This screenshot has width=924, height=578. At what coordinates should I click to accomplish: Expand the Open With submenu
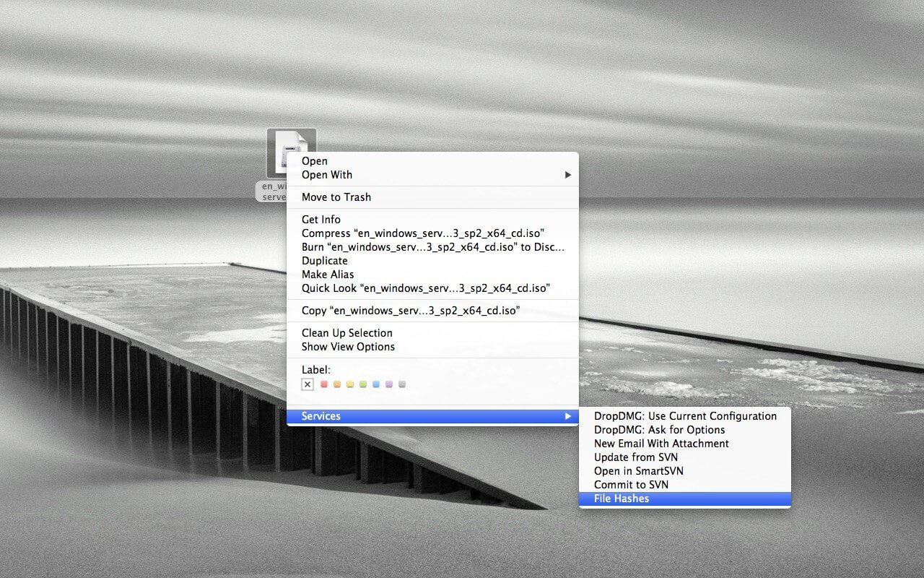pos(326,175)
